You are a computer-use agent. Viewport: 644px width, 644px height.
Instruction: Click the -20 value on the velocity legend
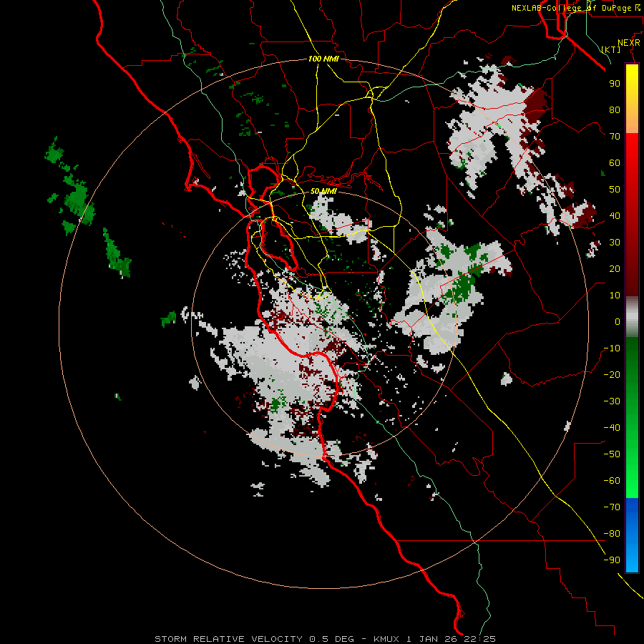click(x=612, y=375)
